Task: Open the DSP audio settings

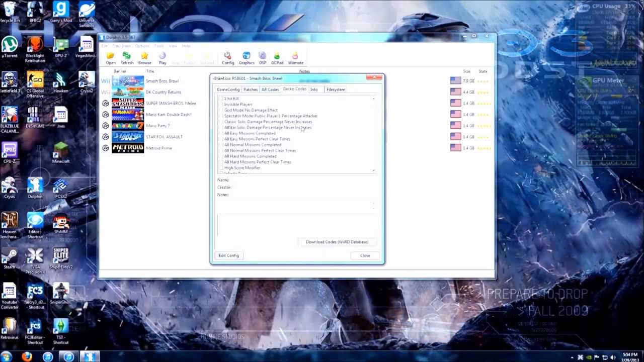Action: click(263, 58)
